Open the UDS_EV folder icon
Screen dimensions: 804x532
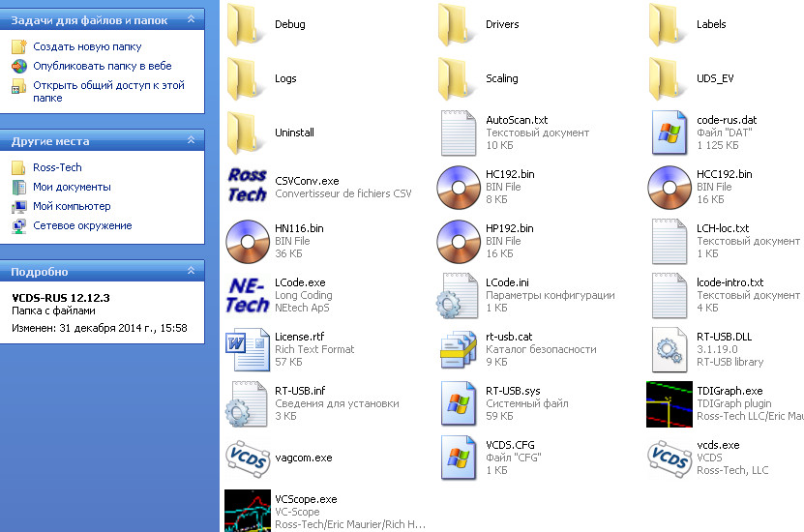(667, 78)
